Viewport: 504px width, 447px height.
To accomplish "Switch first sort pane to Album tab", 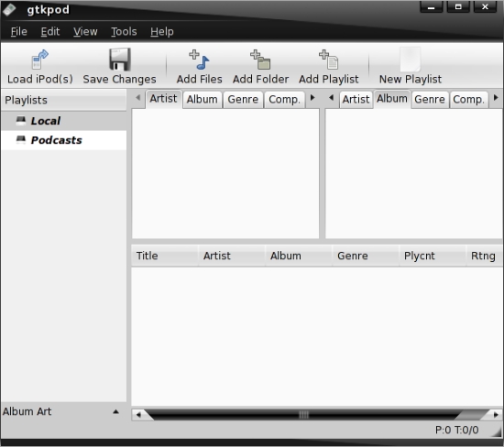I will click(202, 99).
